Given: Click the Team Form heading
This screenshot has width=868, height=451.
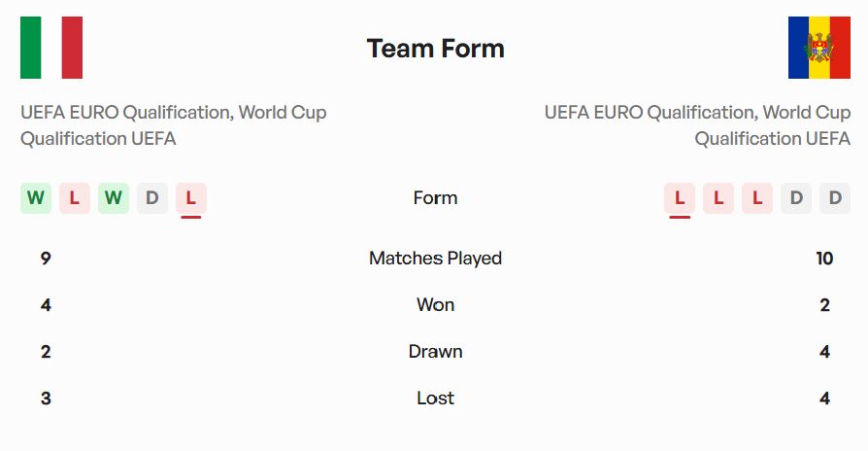Looking at the screenshot, I should (x=435, y=49).
